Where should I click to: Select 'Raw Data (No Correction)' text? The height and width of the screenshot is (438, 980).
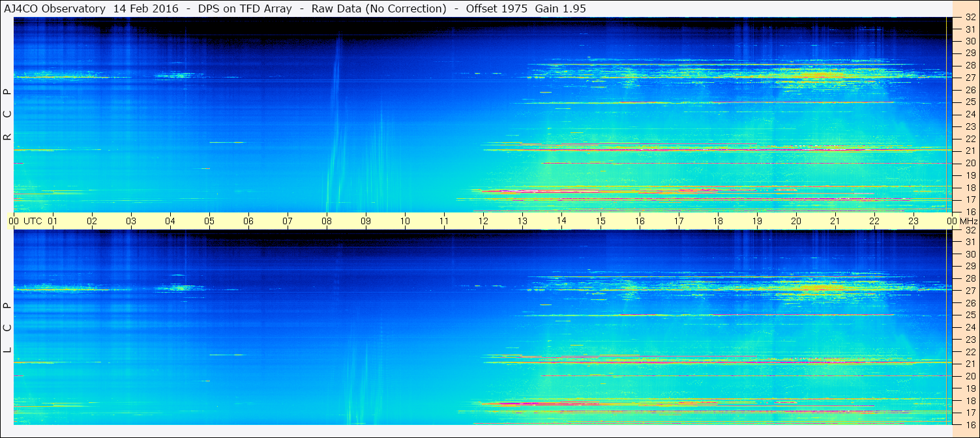[379, 8]
